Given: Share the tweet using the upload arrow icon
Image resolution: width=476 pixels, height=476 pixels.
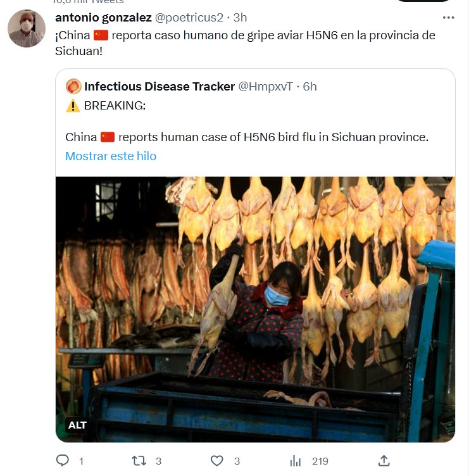Looking at the screenshot, I should coord(384,460).
